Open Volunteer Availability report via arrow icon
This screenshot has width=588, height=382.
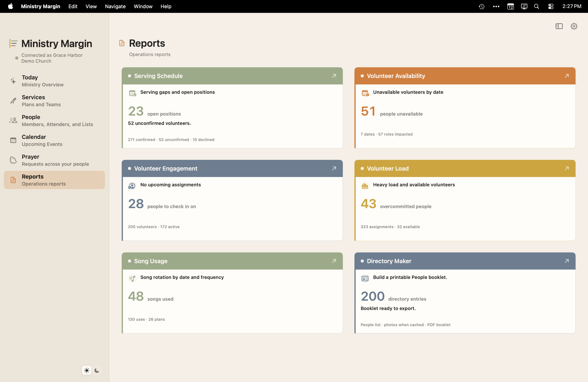click(x=567, y=76)
